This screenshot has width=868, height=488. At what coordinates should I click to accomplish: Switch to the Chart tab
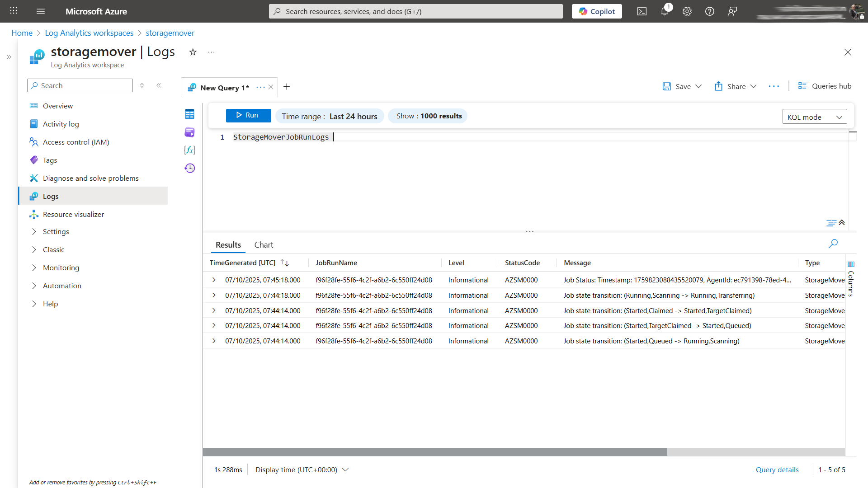264,244
